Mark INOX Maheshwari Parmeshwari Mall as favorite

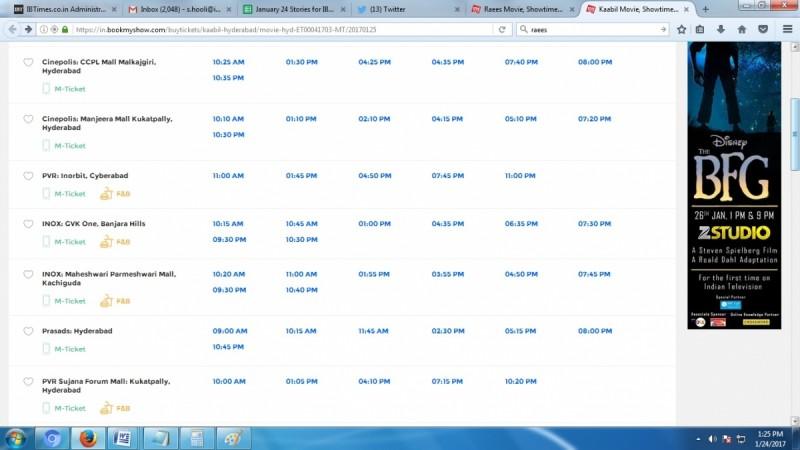point(28,274)
